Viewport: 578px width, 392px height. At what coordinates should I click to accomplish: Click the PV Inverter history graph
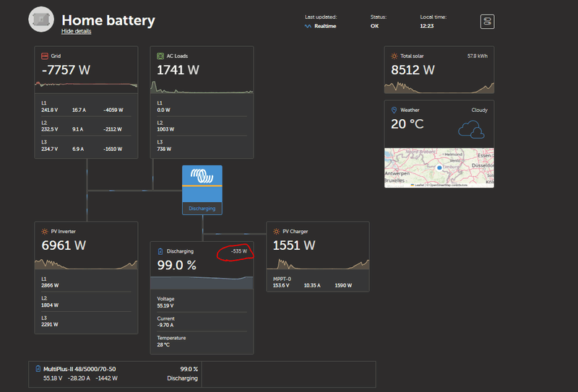[x=86, y=263]
